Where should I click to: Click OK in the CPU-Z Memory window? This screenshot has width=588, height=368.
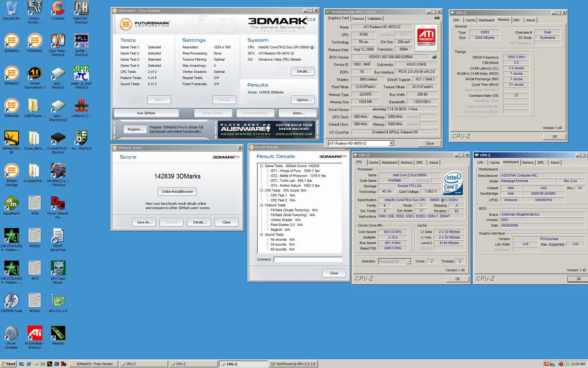(x=554, y=137)
